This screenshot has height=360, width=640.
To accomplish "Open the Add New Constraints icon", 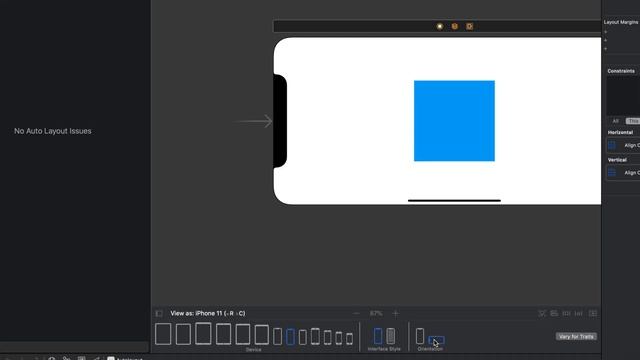I will (x=566, y=313).
